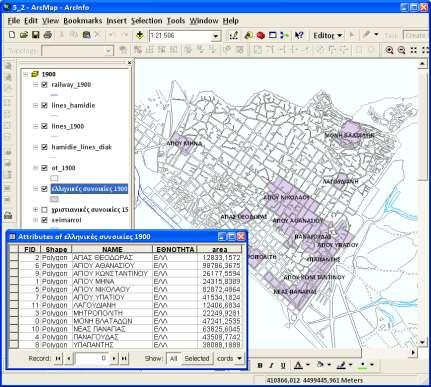The height and width of the screenshot is (387, 431).
Task: Check the χριστιανικές συνοικίες 15 layer
Action: click(44, 210)
